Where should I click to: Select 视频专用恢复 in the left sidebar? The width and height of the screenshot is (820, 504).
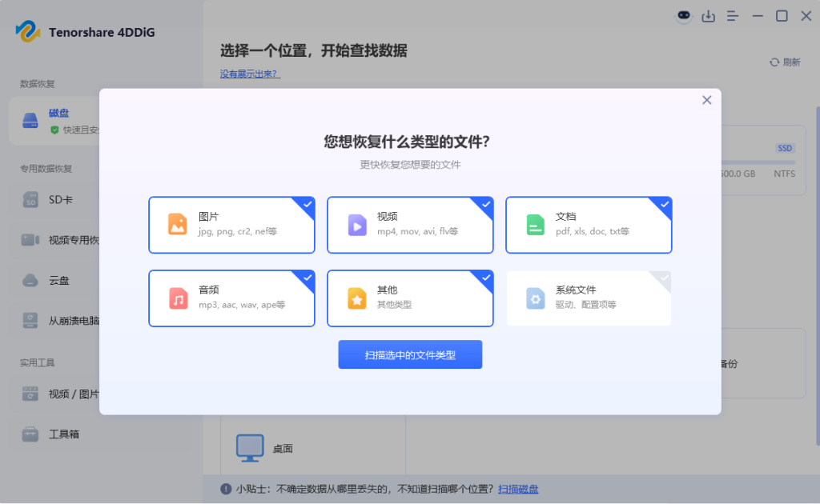tap(64, 239)
